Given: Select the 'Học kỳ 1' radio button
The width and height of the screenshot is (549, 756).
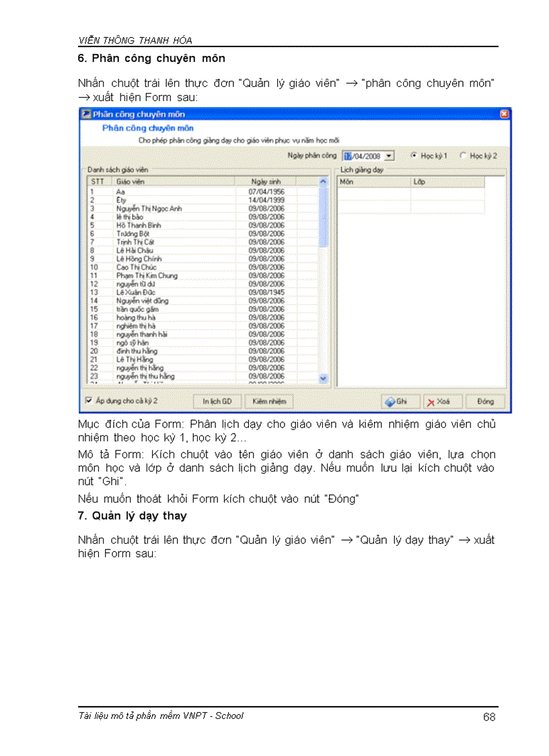Looking at the screenshot, I should (413, 156).
